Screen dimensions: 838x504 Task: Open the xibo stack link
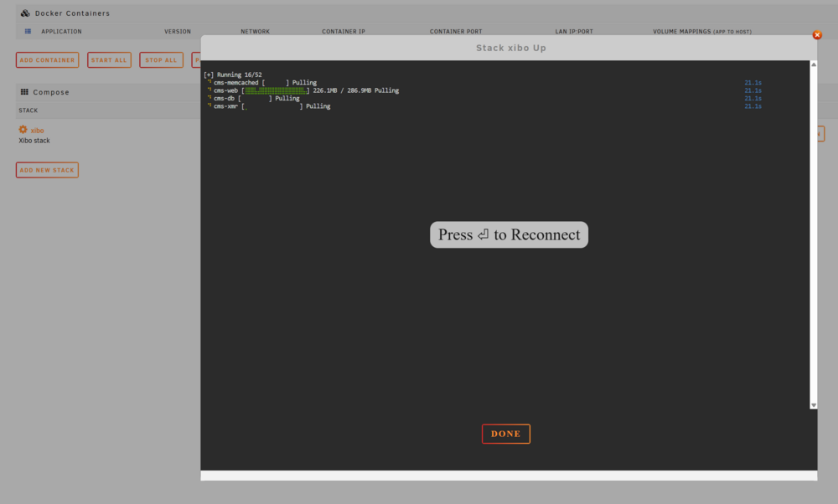click(x=37, y=131)
